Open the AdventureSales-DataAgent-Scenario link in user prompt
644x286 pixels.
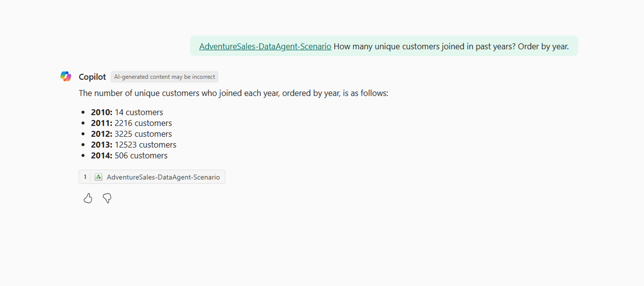click(x=265, y=46)
